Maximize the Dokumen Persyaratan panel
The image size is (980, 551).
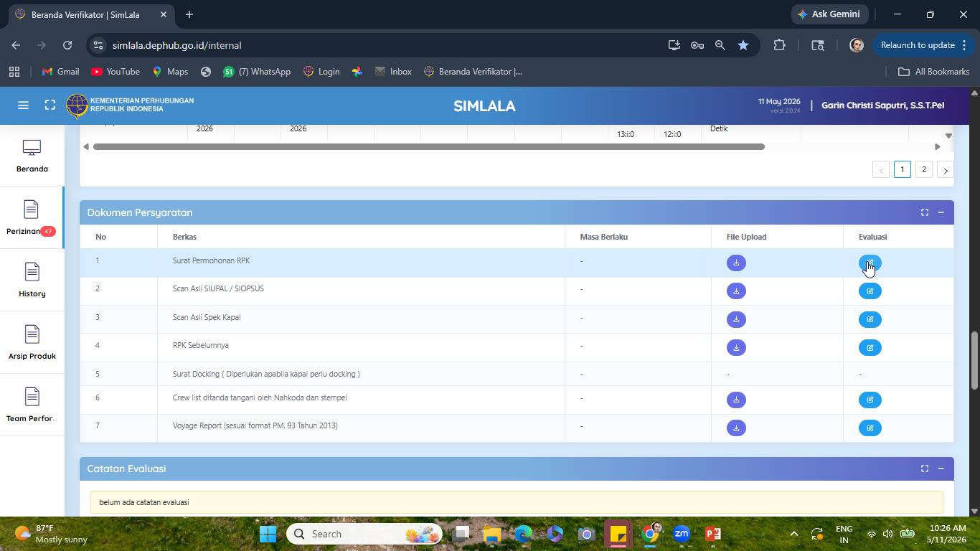(x=925, y=212)
